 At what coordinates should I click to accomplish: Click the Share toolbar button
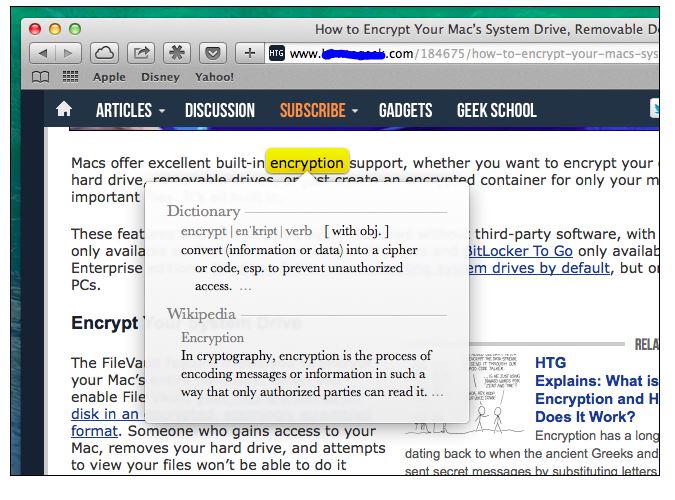click(x=141, y=53)
